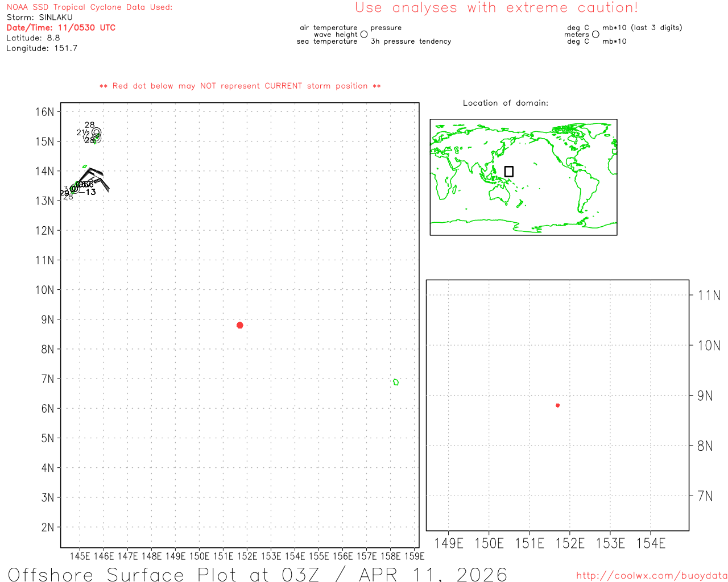728x582 pixels.
Task: Click the 'sea temperature' legend label
Action: 327,41
